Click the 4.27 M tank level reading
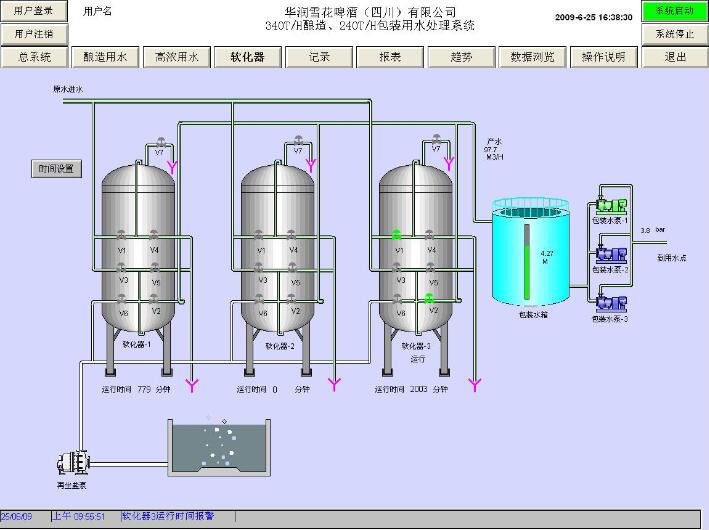The image size is (709, 530). [x=547, y=257]
